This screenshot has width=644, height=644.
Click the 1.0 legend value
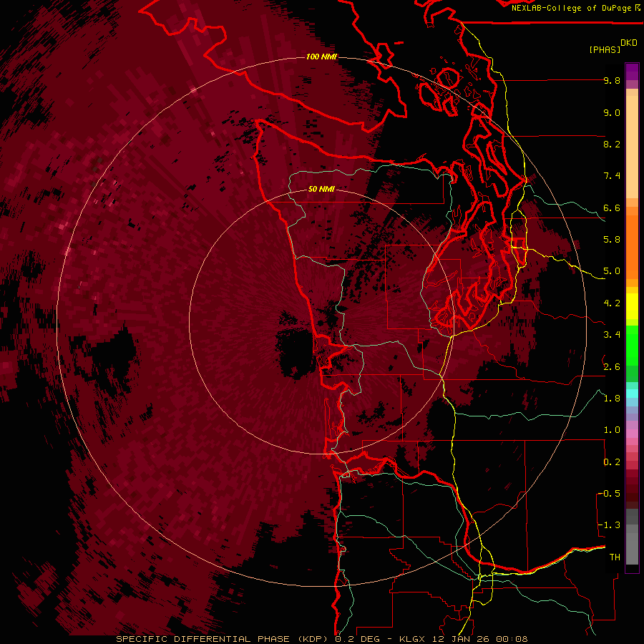612,430
